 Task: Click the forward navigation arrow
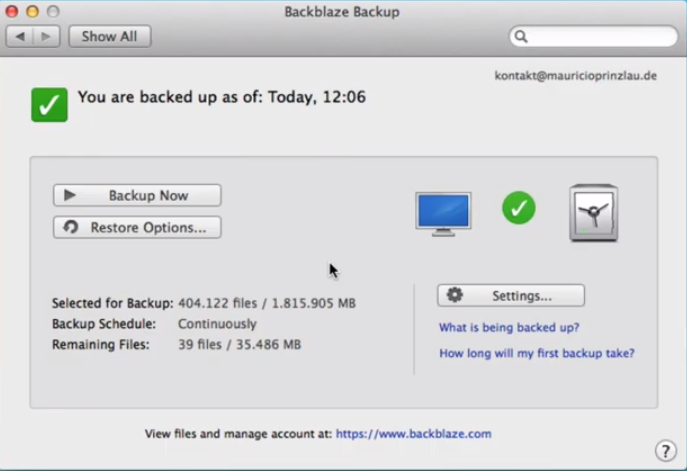(x=46, y=36)
